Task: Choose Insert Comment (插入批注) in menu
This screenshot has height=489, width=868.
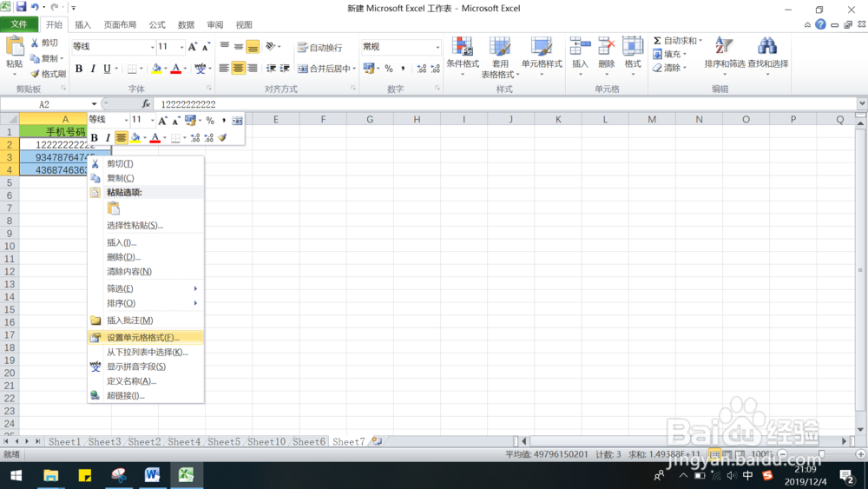Action: pos(146,320)
